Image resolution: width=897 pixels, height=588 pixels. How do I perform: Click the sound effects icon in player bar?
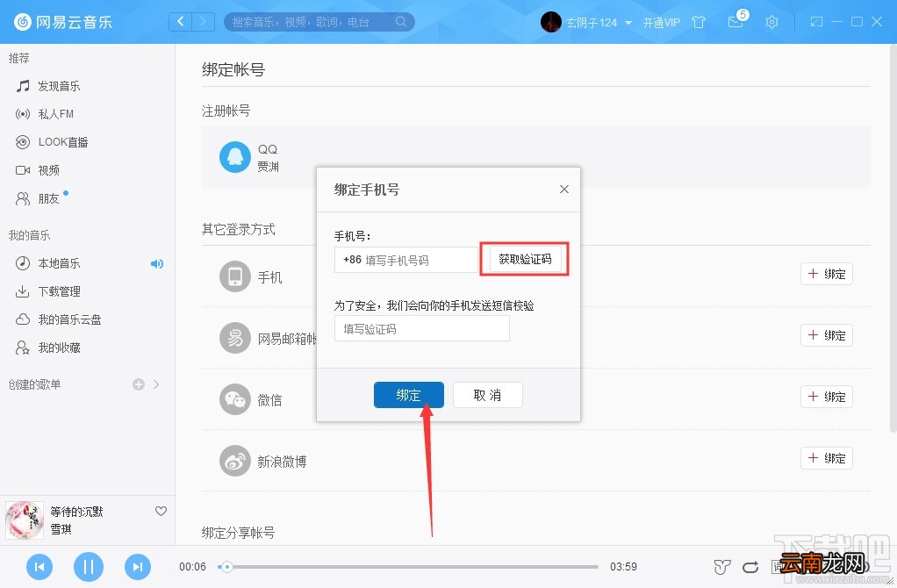tap(722, 567)
